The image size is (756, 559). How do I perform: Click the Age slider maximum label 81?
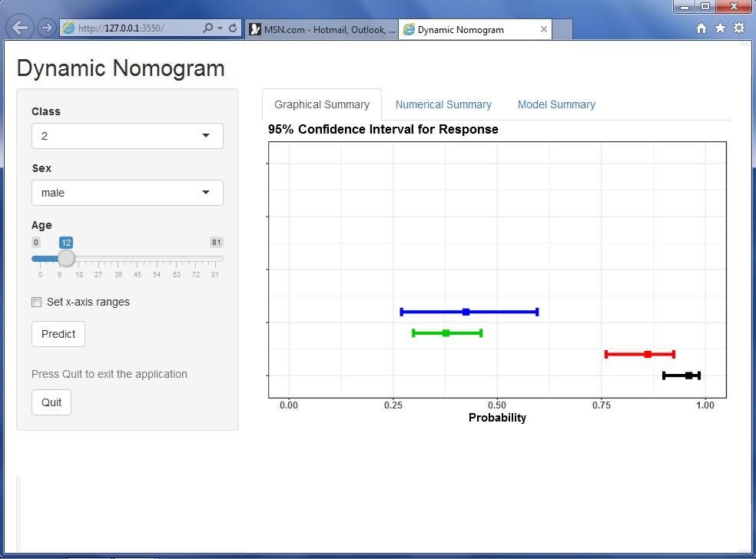(x=217, y=243)
